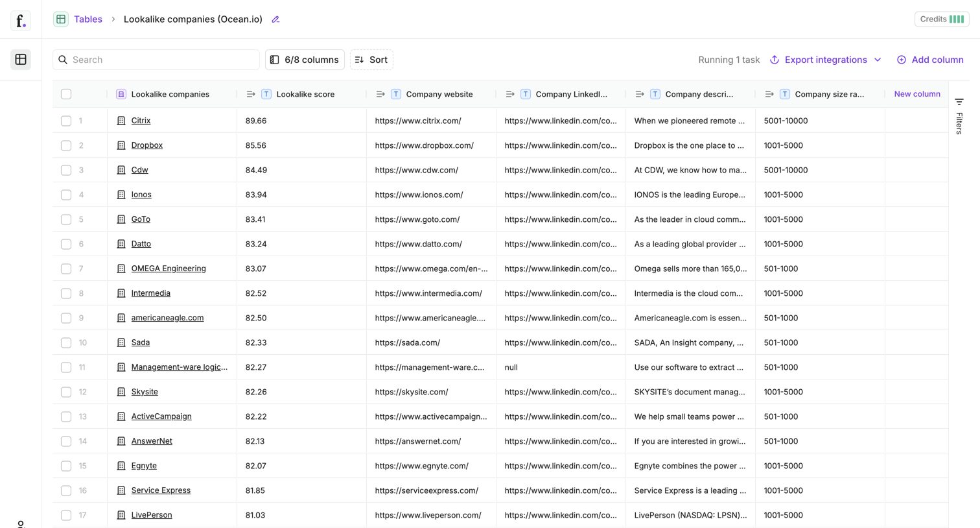The image size is (980, 528).
Task: Go to Tables breadcrumb link
Action: tap(88, 19)
